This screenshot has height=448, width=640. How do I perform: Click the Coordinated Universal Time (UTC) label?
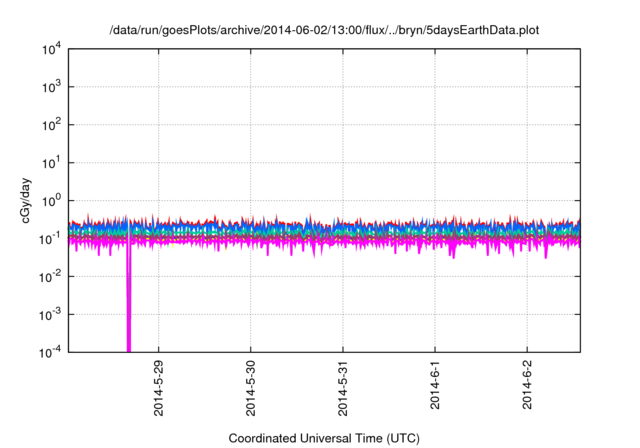pos(324,438)
